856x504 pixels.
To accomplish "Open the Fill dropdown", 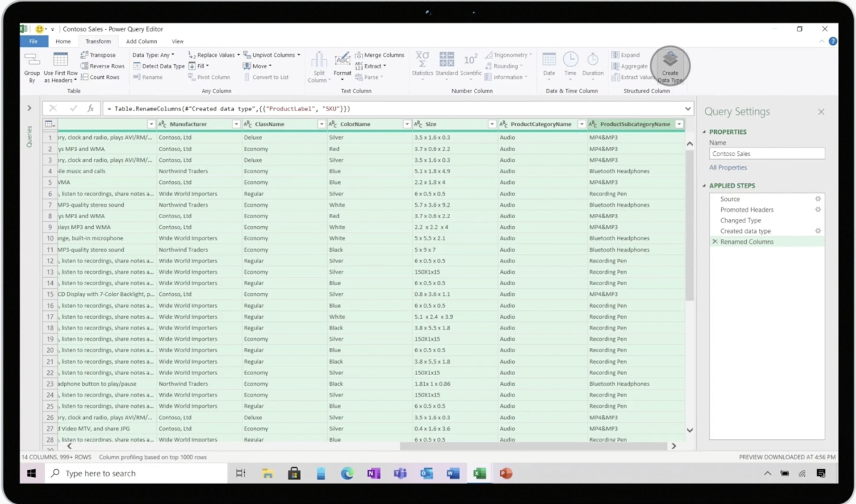I will pyautogui.click(x=199, y=66).
